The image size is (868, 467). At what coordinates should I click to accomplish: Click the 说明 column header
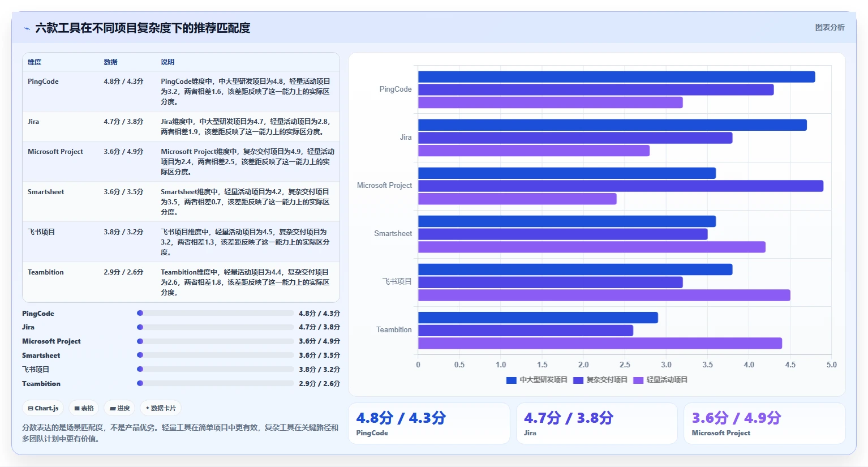[x=167, y=62]
